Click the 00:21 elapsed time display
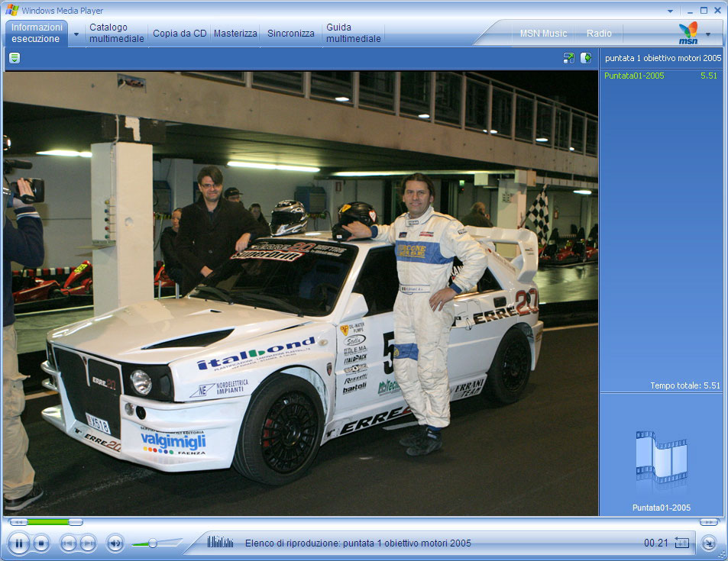This screenshot has height=561, width=728. click(x=655, y=543)
